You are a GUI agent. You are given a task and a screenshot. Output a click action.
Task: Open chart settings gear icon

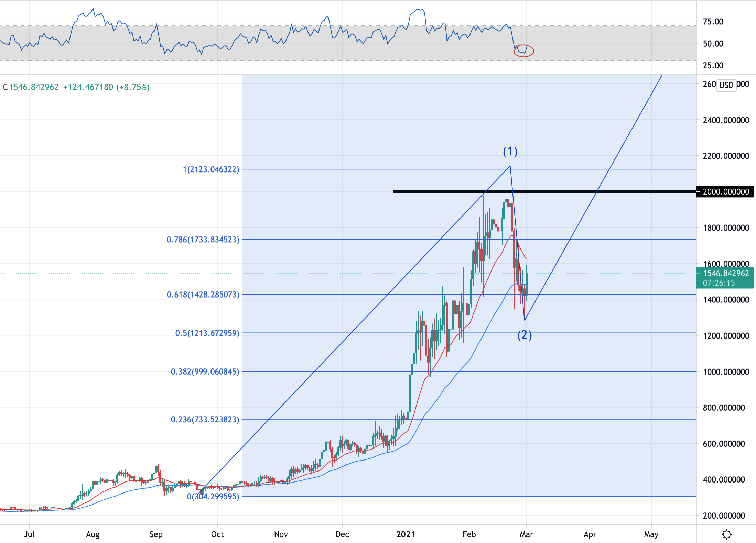pyautogui.click(x=727, y=534)
